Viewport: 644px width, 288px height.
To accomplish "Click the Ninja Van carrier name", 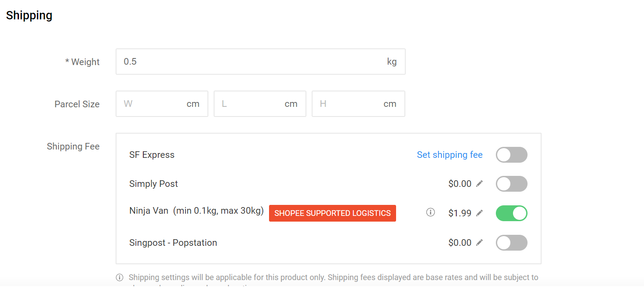I will 149,211.
